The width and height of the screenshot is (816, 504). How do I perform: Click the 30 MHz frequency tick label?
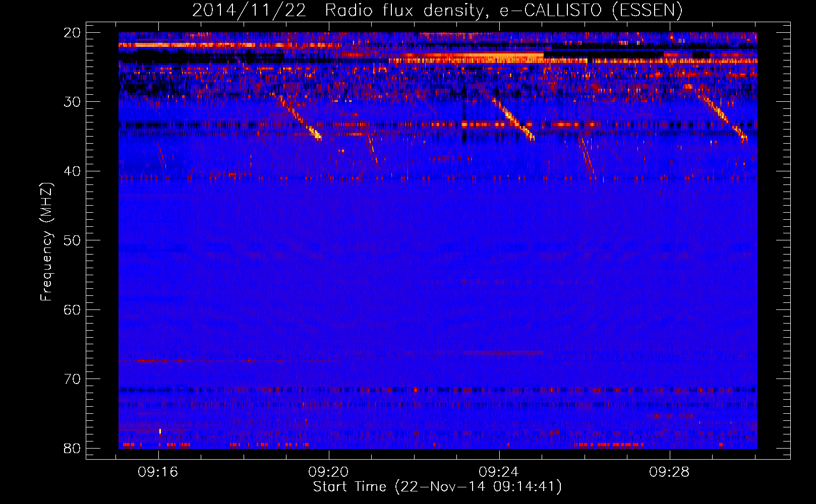(x=72, y=102)
